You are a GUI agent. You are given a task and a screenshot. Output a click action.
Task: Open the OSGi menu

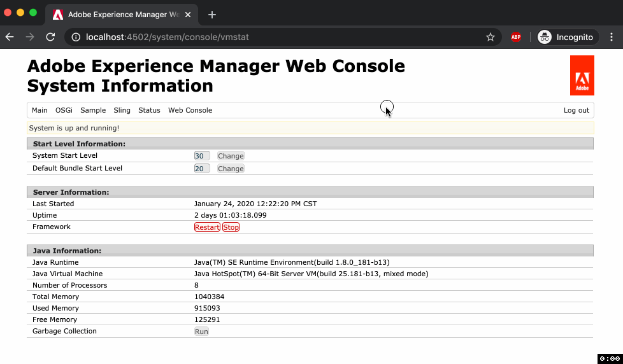(64, 110)
